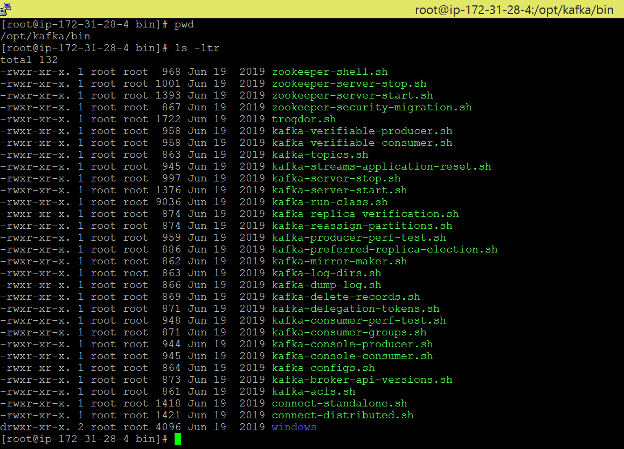This screenshot has height=449, width=624.
Task: Select zookeeper-server-start.sh filename
Action: click(x=352, y=96)
